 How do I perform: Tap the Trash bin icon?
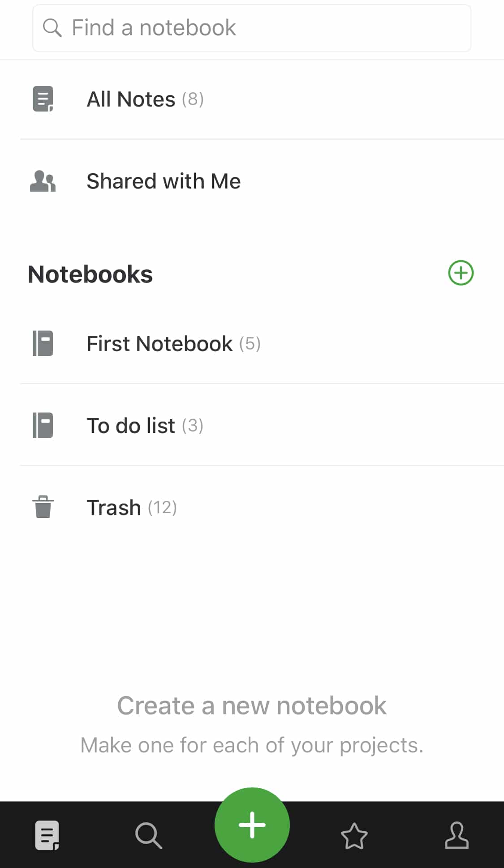pyautogui.click(x=43, y=507)
